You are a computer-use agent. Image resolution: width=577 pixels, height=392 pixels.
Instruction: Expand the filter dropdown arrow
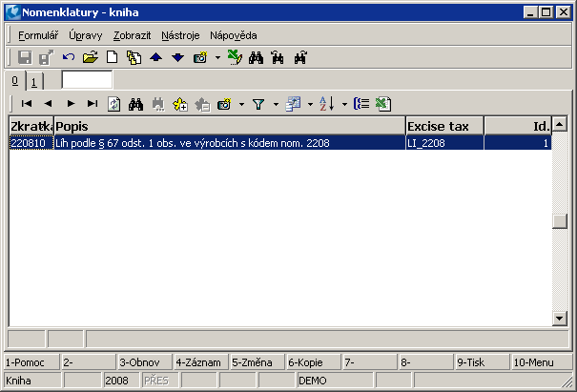[x=276, y=104]
